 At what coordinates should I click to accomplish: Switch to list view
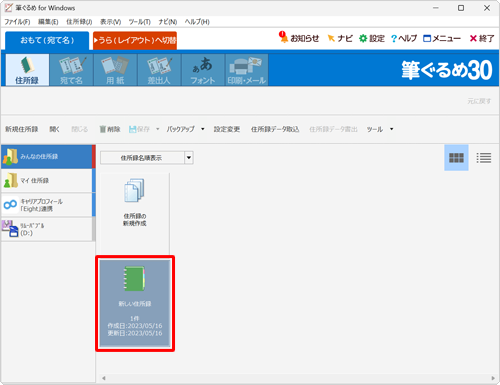click(x=484, y=158)
